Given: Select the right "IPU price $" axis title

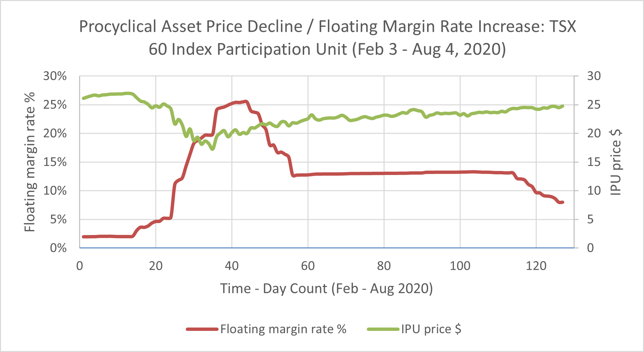Looking at the screenshot, I should click(616, 162).
